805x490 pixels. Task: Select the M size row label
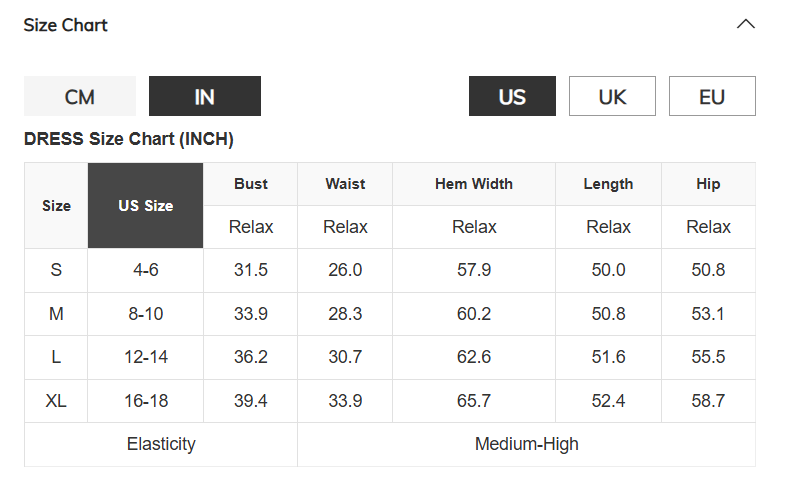(x=56, y=314)
